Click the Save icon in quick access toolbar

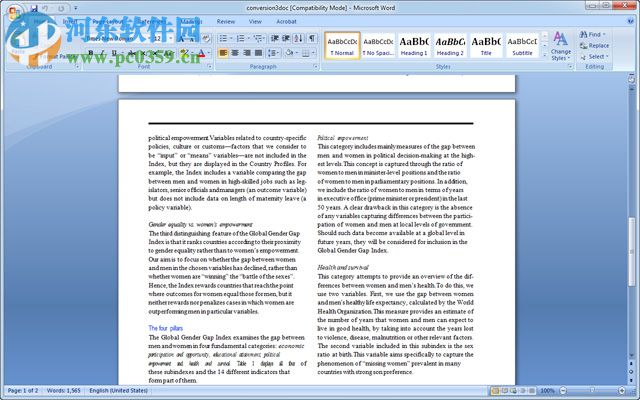33,8
